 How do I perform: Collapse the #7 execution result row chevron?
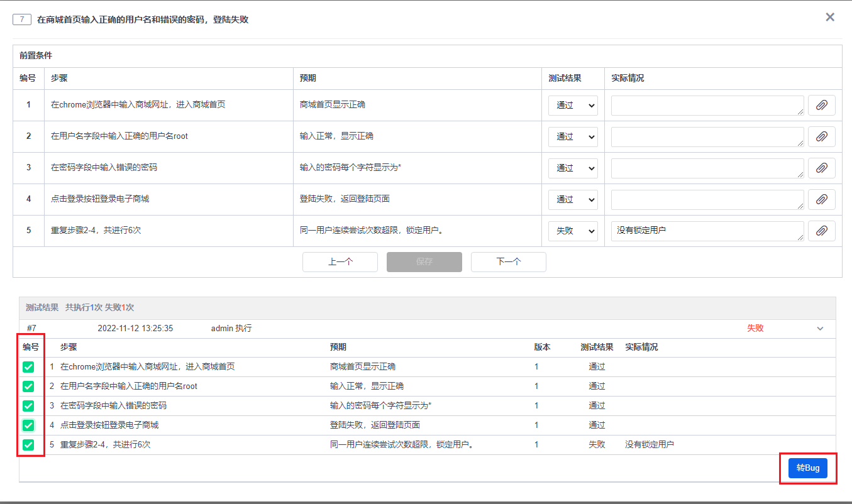pos(820,329)
